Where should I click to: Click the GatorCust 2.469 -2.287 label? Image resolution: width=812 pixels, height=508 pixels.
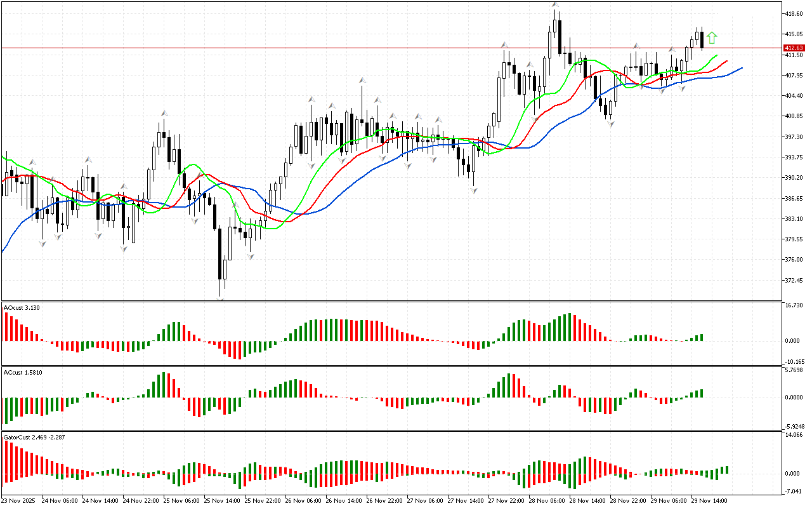point(34,438)
